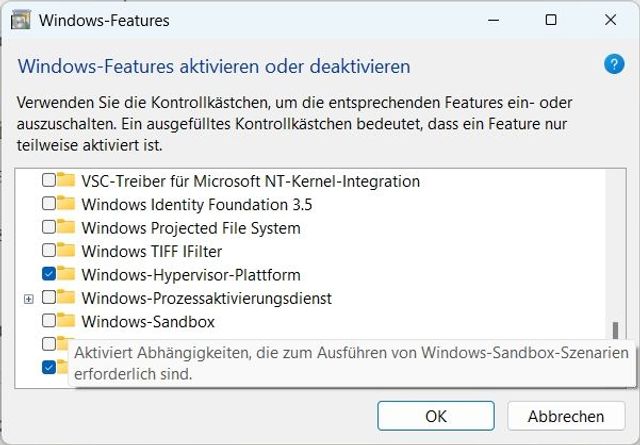This screenshot has height=445, width=640.
Task: Check the Windows TIFF IFilter checkbox
Action: point(48,251)
